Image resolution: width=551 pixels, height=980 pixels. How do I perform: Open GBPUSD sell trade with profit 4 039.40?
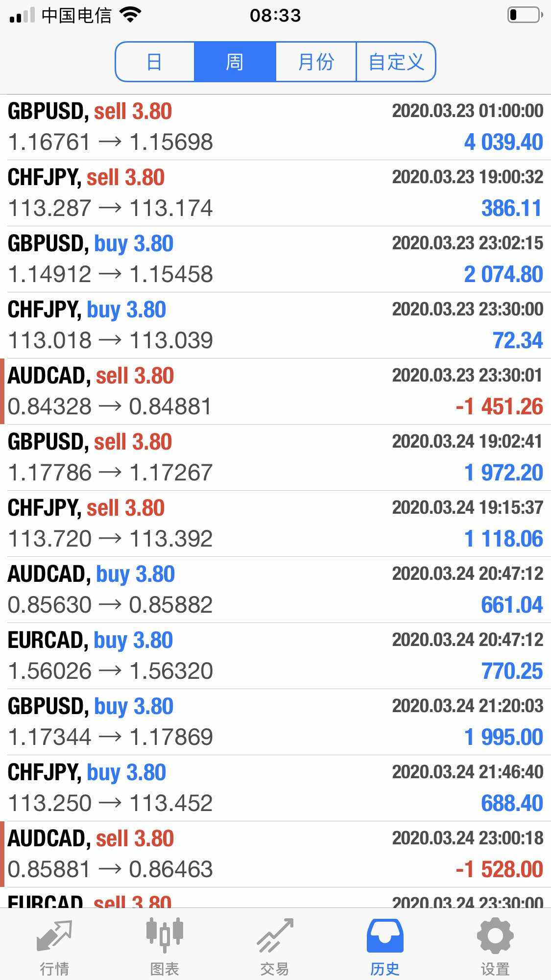click(x=275, y=127)
